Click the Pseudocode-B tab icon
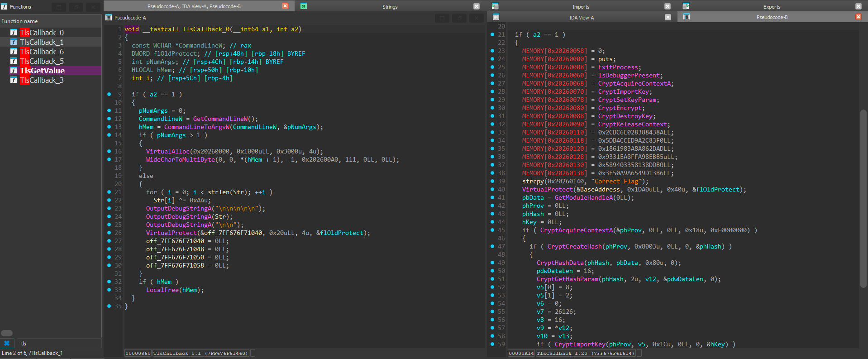 tap(687, 17)
